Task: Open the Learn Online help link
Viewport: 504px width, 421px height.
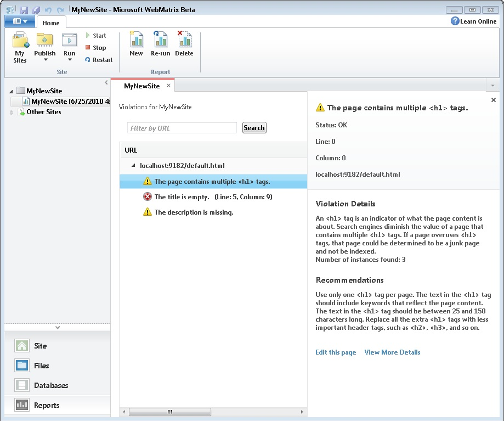Action: [x=474, y=21]
